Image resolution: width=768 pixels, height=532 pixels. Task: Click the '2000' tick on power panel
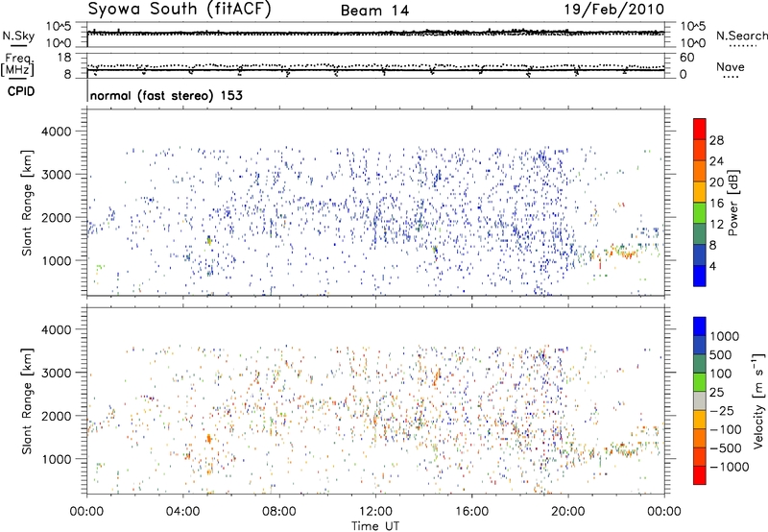tap(56, 218)
